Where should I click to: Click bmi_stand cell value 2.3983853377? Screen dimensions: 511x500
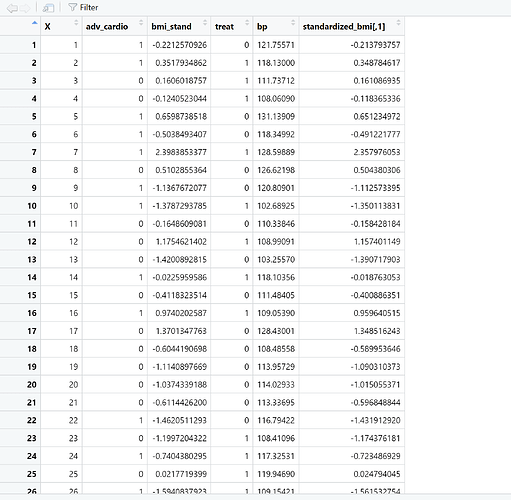point(181,152)
